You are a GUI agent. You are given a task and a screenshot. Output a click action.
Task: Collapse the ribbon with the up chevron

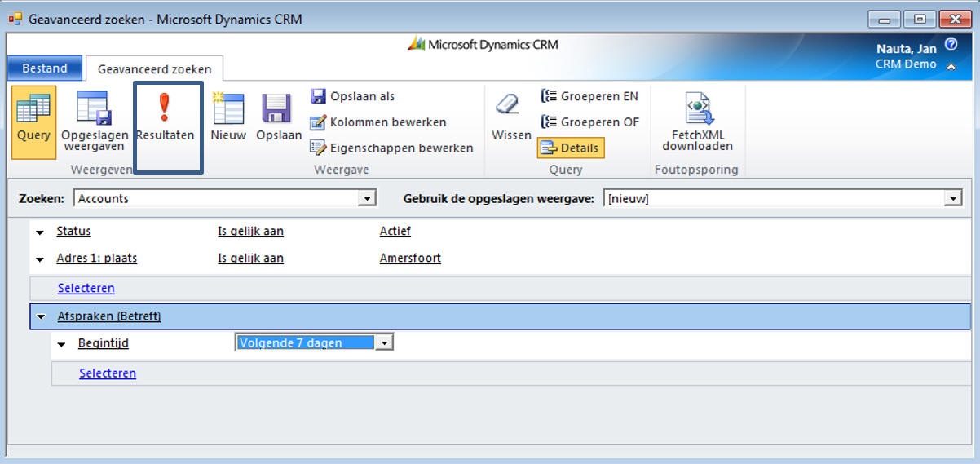(x=951, y=67)
